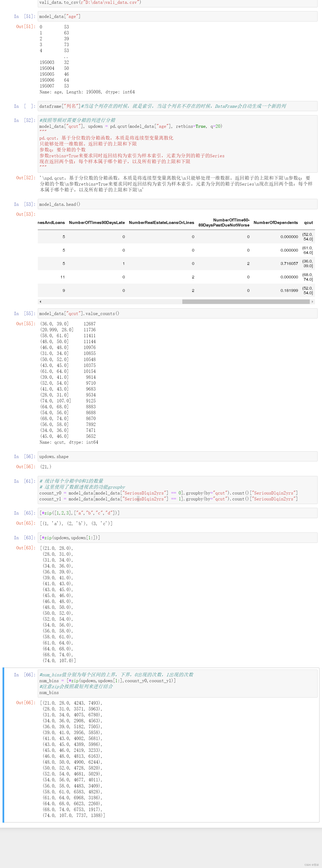Click the zip(updown,updown[1:]) code cell
Image resolution: width=322 pixels, height=868 pixels.
click(x=177, y=538)
